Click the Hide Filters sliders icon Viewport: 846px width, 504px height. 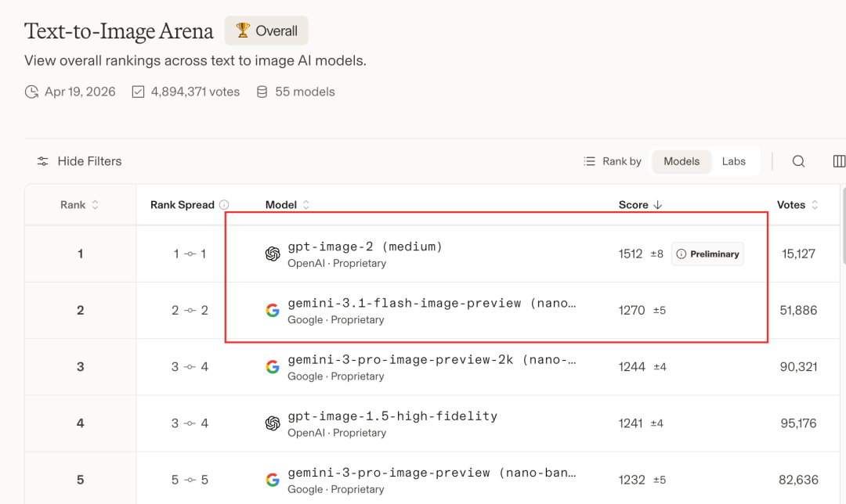coord(43,161)
